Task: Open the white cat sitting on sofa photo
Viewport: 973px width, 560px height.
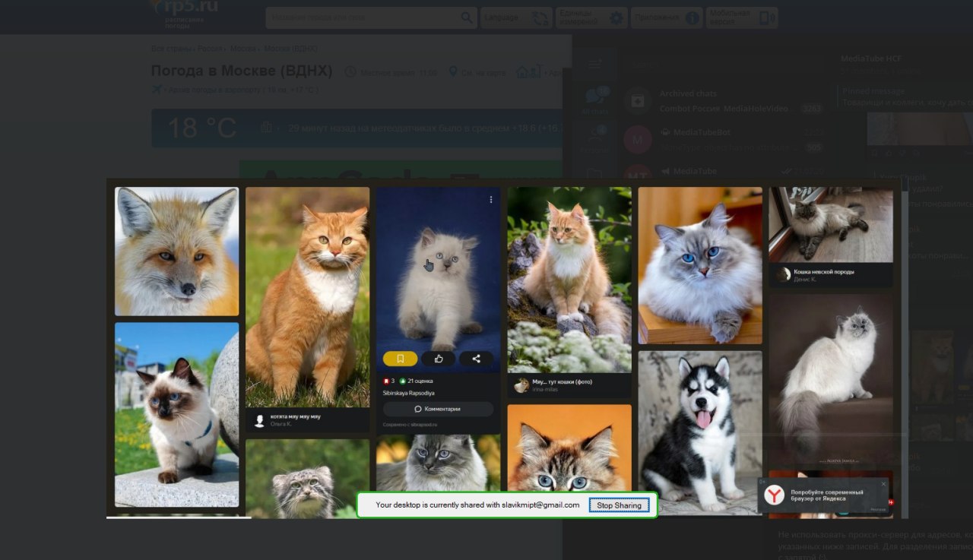Action: click(831, 378)
